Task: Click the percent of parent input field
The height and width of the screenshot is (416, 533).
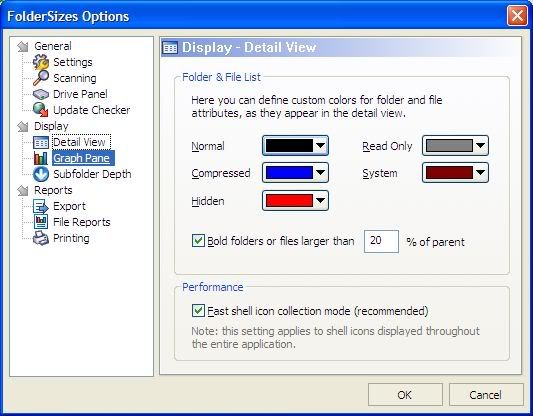Action: [x=381, y=241]
